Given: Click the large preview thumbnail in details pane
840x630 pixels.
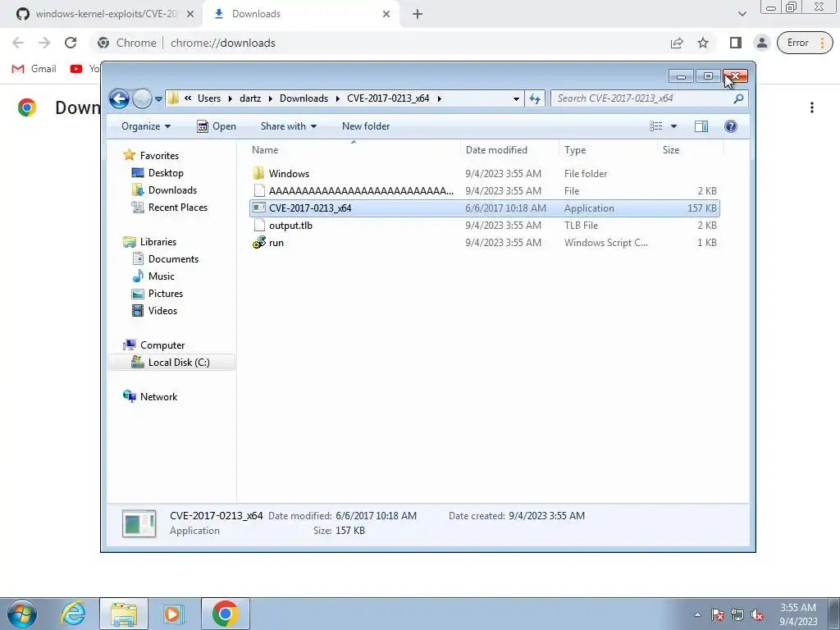Looking at the screenshot, I should tap(139, 523).
